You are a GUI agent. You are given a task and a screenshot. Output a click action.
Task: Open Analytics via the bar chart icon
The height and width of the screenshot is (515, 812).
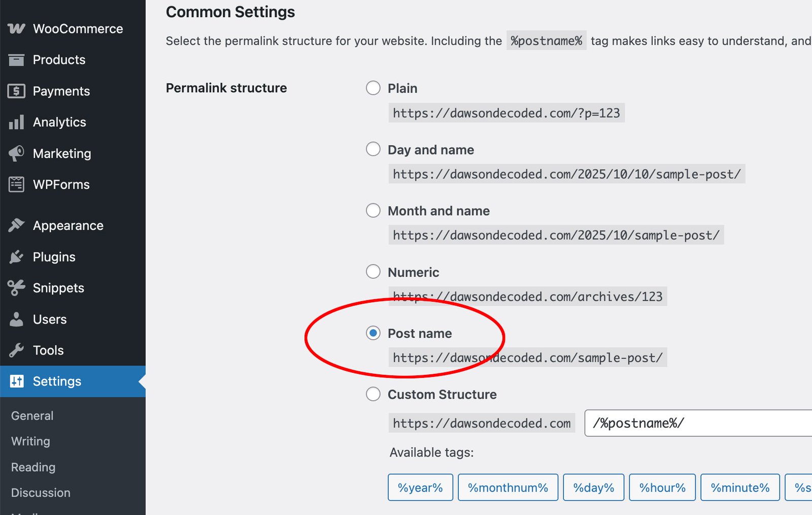coord(16,122)
